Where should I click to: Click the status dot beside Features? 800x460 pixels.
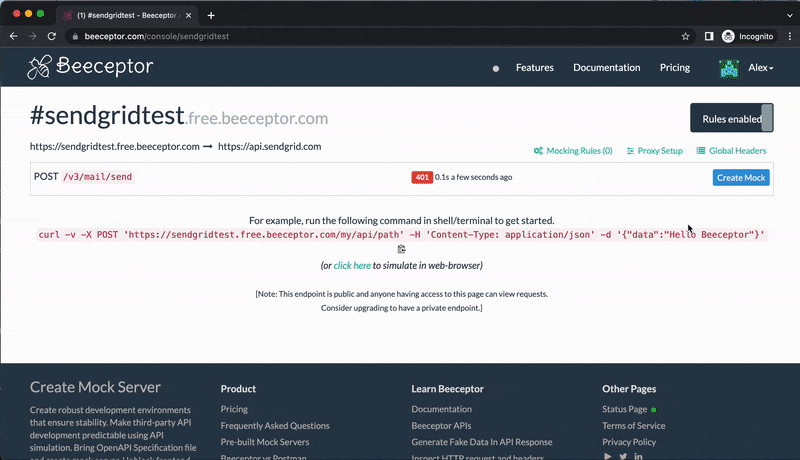pyautogui.click(x=495, y=68)
